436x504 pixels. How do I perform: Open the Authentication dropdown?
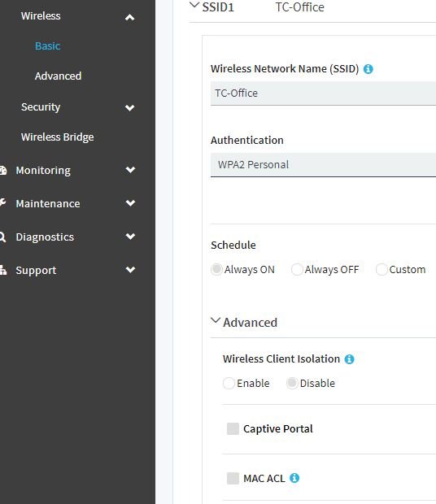click(x=323, y=164)
